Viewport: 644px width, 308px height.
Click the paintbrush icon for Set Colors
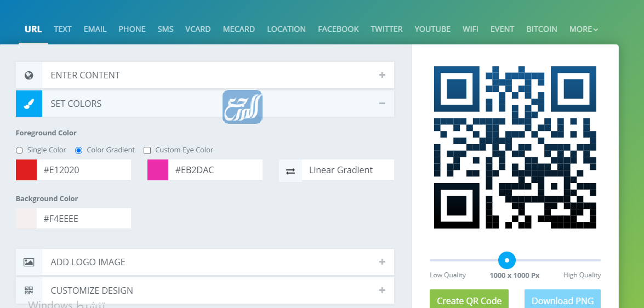click(x=29, y=104)
